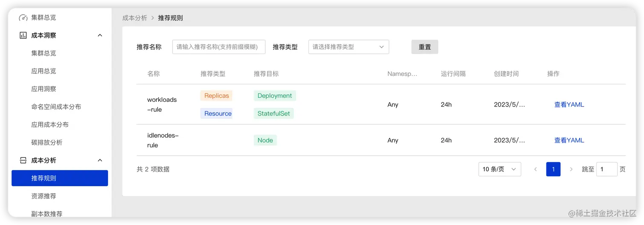
Task: Open 应用总览 in the sidebar
Action: pos(43,71)
